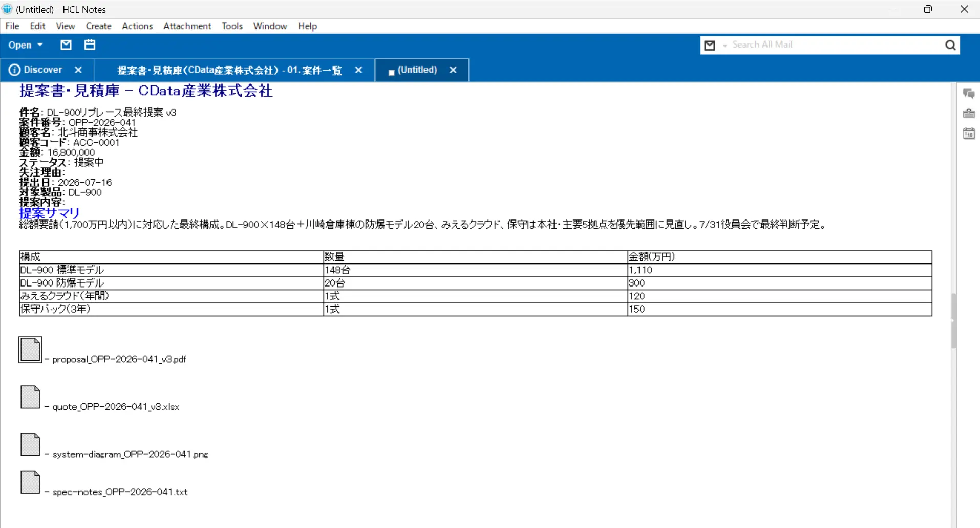Click the 顧客コード ACC-0001 line
This screenshot has height=528, width=980.
click(x=69, y=143)
